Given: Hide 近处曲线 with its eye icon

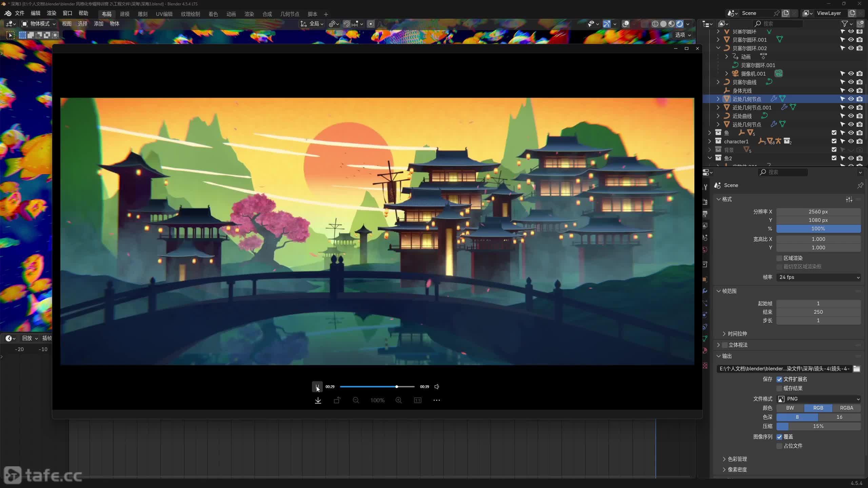Looking at the screenshot, I should (x=851, y=116).
